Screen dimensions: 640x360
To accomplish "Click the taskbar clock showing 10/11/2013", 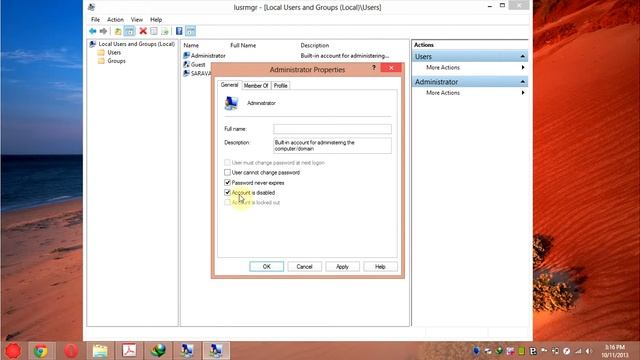I will 614,351.
